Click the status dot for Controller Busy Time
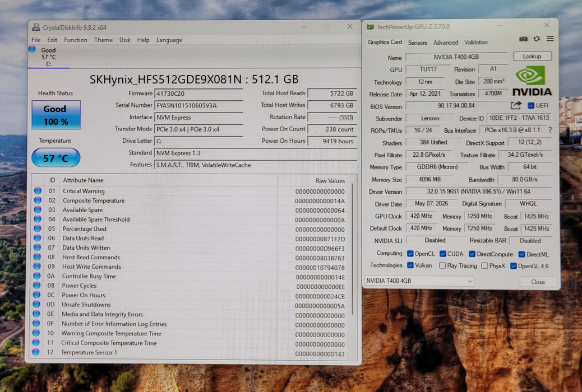Screen dimensions: 582x392 click(37, 276)
